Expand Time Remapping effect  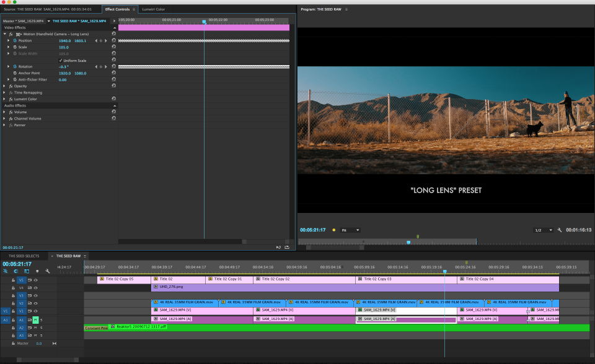click(x=4, y=92)
